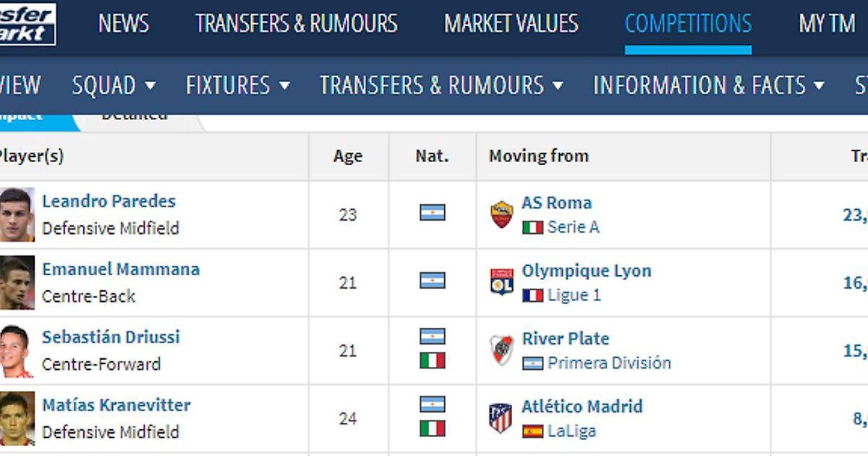Click the Italy flag beside Serie A

532,227
